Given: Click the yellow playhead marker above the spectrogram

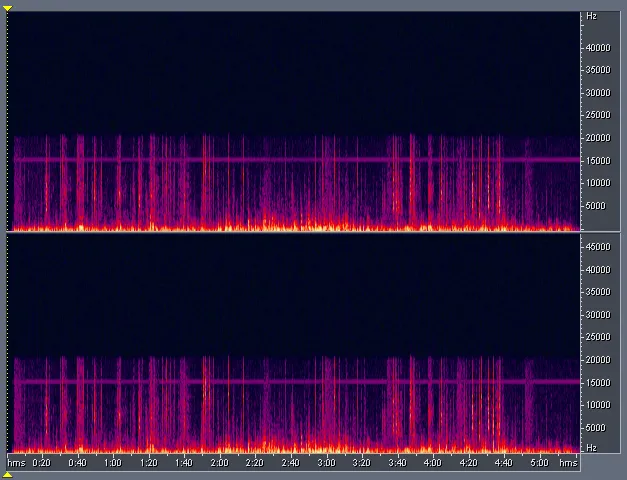Looking at the screenshot, I should coord(7,8).
